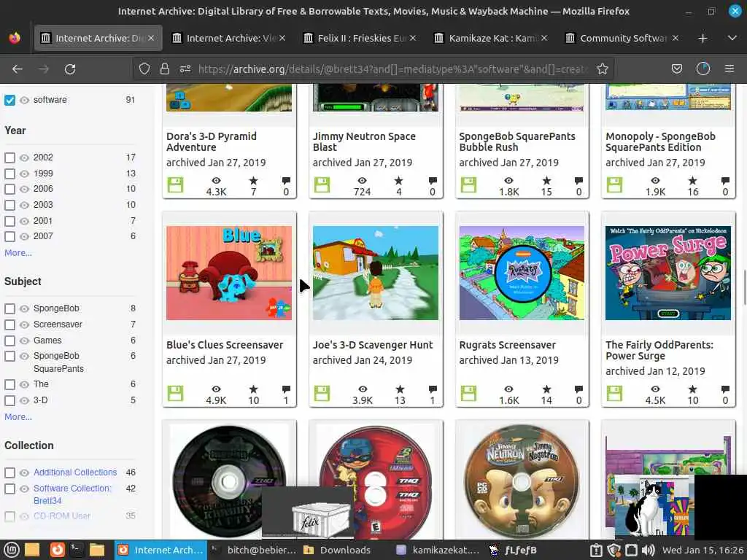Close the Community Software tab
The height and width of the screenshot is (560, 747).
click(x=675, y=38)
